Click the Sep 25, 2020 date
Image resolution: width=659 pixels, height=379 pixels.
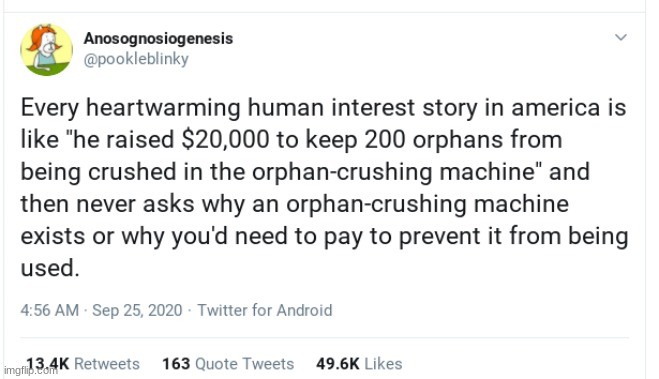pos(137,311)
